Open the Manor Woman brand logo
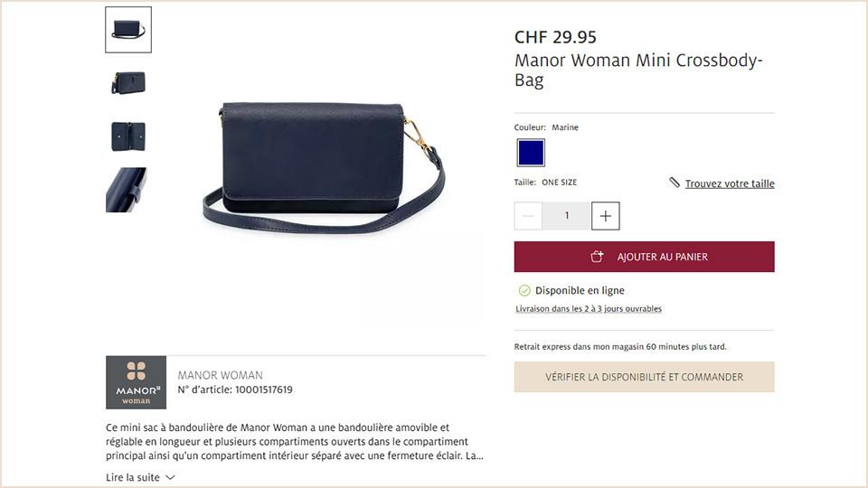Viewport: 868px width, 488px height. [137, 382]
